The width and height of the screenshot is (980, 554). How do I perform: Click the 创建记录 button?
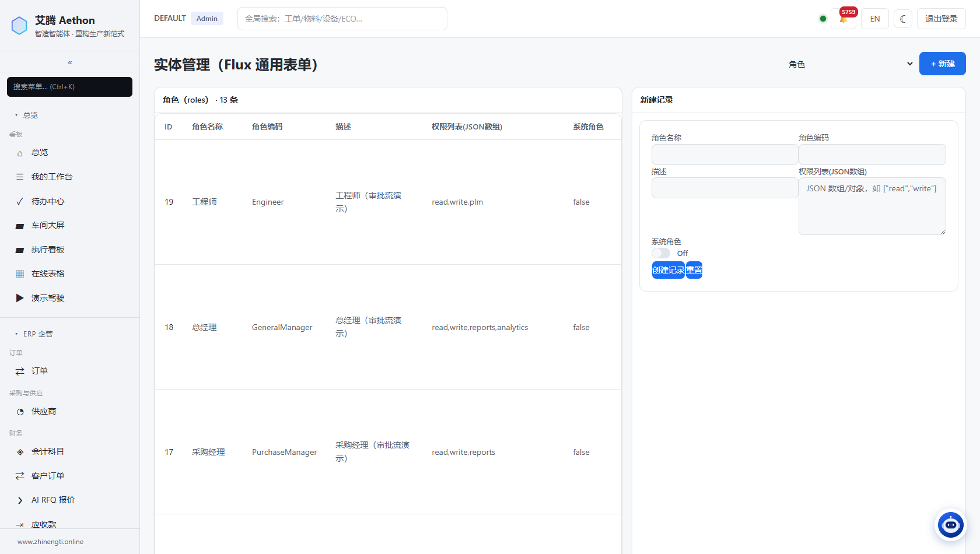668,270
